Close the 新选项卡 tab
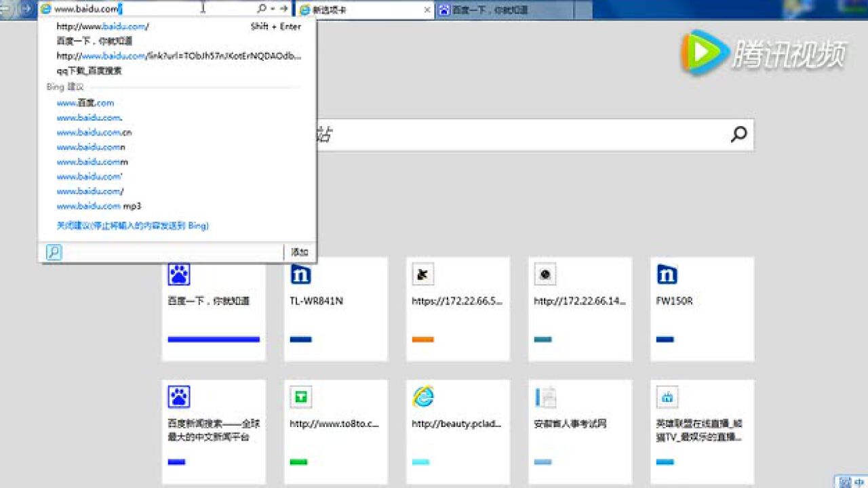The image size is (868, 488). click(x=427, y=10)
